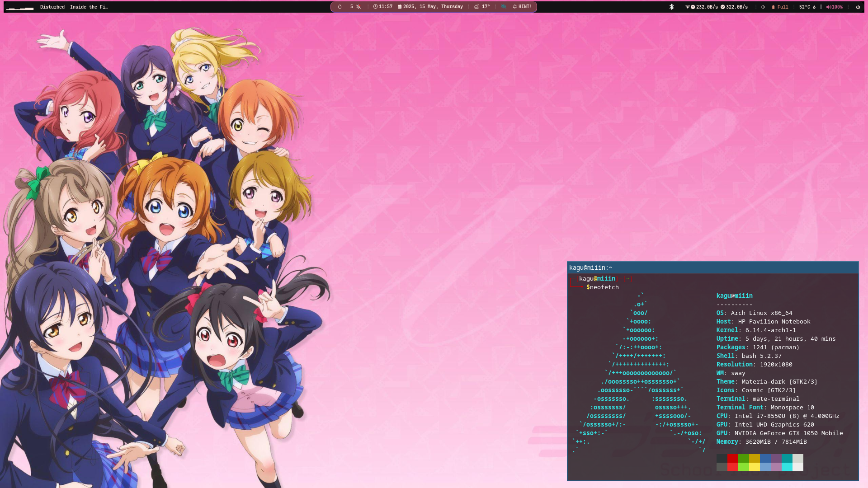
Task: Click the Arch Linux ASCII logo in terminal
Action: point(639,373)
